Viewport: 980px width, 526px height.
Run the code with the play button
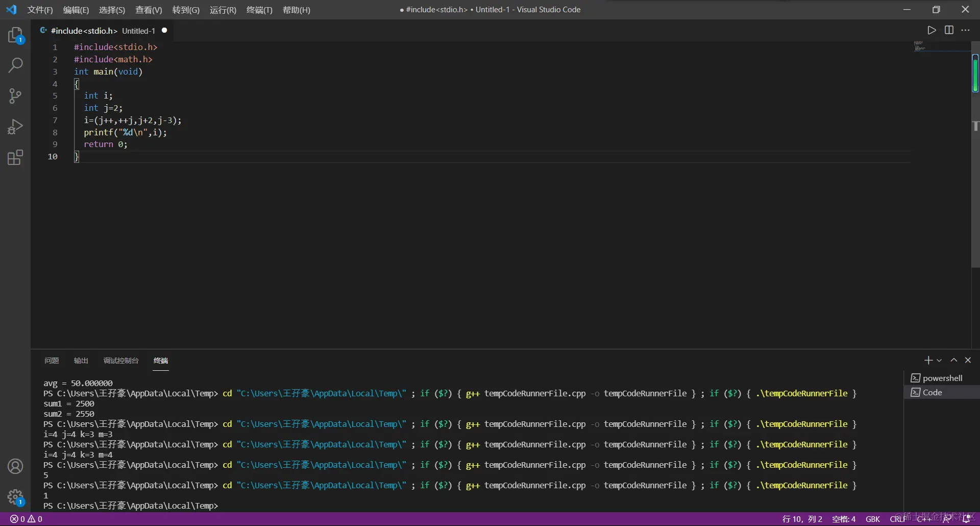[x=932, y=30]
